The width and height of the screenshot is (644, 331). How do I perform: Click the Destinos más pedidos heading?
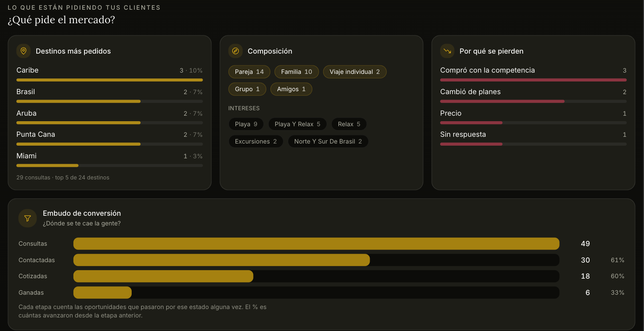pyautogui.click(x=73, y=51)
